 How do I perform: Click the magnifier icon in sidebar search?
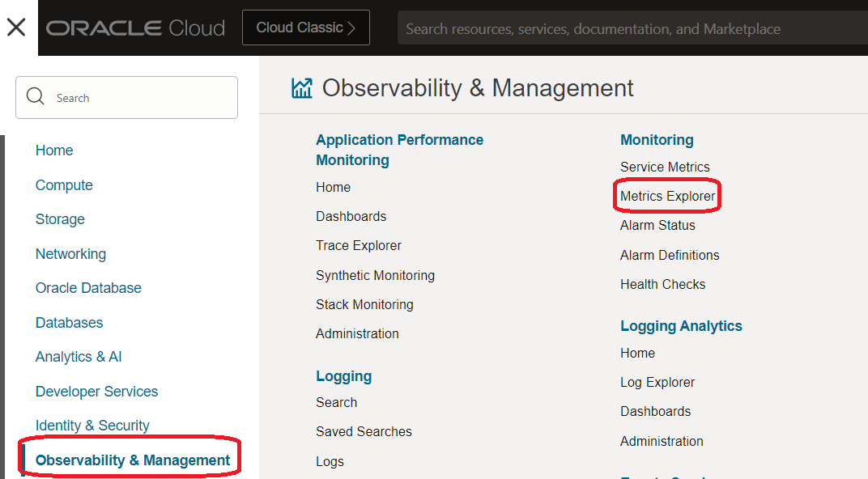36,97
